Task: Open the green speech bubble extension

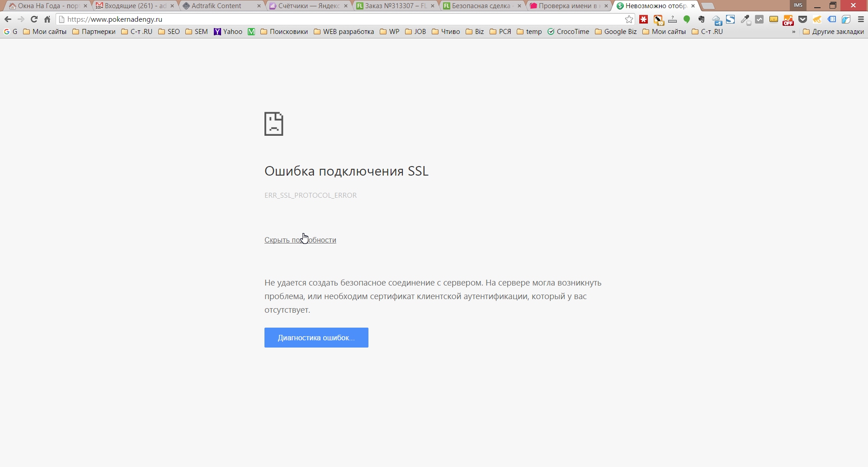Action: [687, 19]
